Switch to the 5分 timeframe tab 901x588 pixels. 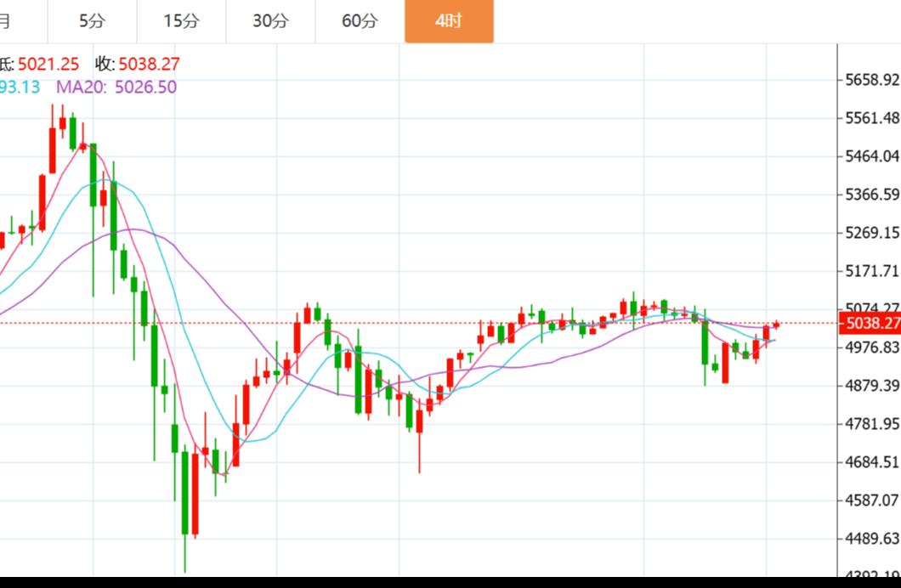[92, 21]
